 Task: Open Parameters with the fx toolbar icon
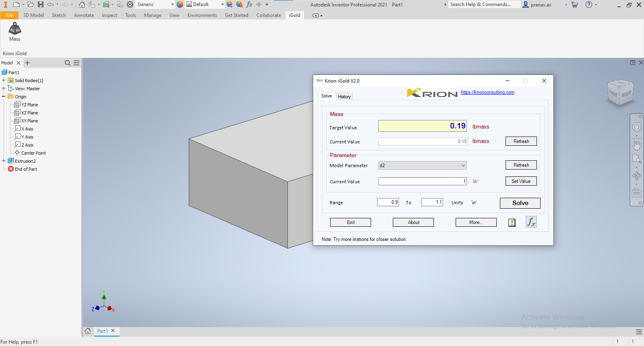pos(249,4)
